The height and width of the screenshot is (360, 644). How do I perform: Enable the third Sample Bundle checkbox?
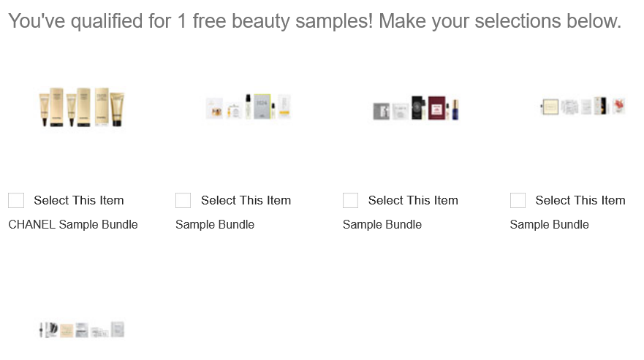(351, 200)
